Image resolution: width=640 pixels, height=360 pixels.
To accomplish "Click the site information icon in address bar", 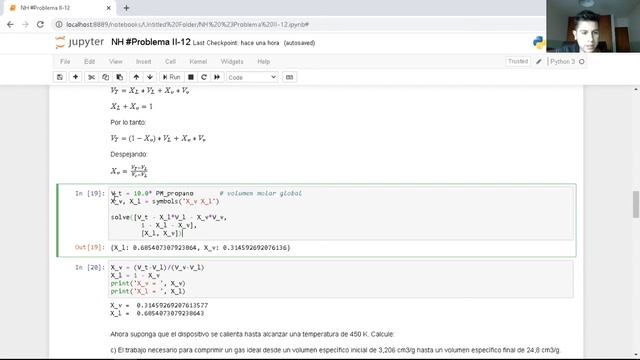I will pyautogui.click(x=59, y=24).
